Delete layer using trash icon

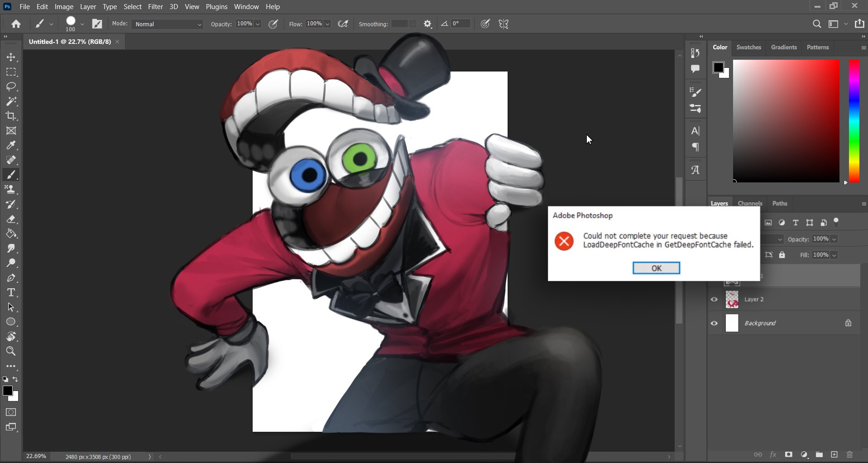tap(849, 454)
